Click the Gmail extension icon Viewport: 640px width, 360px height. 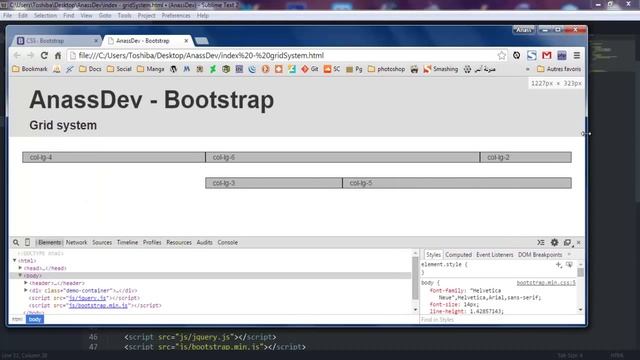pyautogui.click(x=547, y=56)
